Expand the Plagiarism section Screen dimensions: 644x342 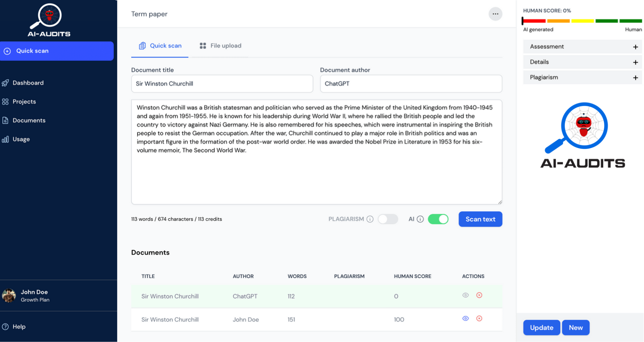(583, 78)
